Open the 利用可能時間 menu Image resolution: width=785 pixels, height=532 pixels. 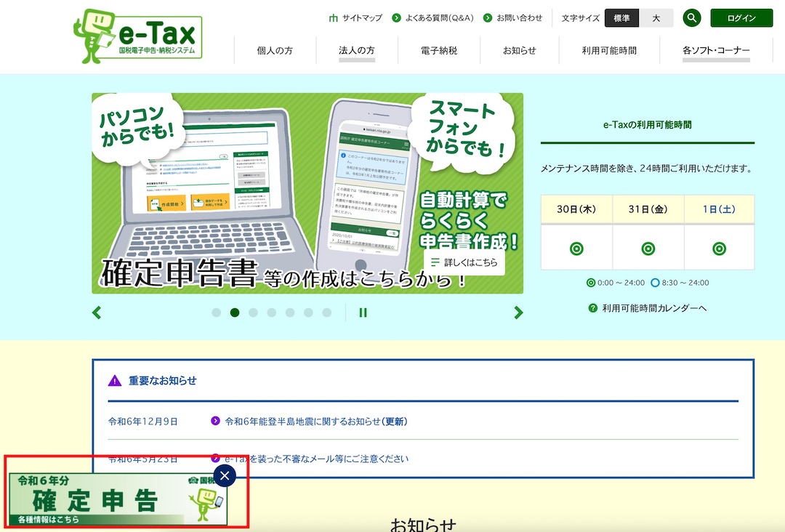tap(609, 50)
